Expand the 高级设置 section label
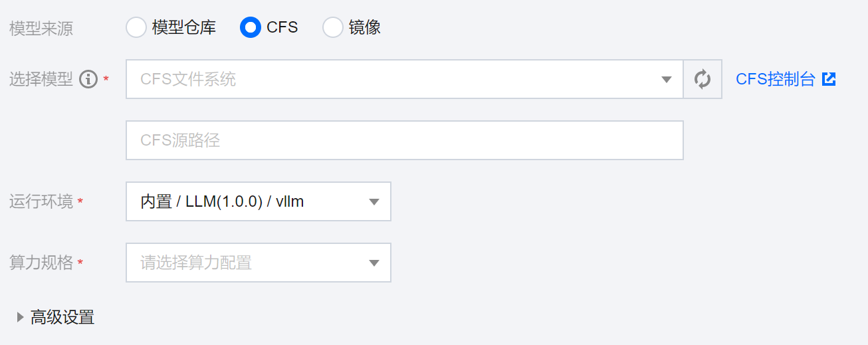868x345 pixels. point(62,318)
